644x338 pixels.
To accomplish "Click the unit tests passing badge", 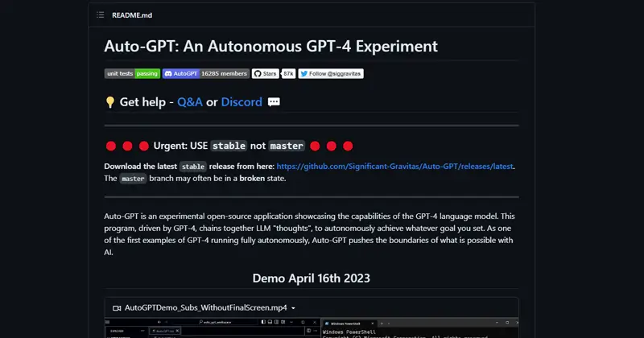I will (132, 73).
